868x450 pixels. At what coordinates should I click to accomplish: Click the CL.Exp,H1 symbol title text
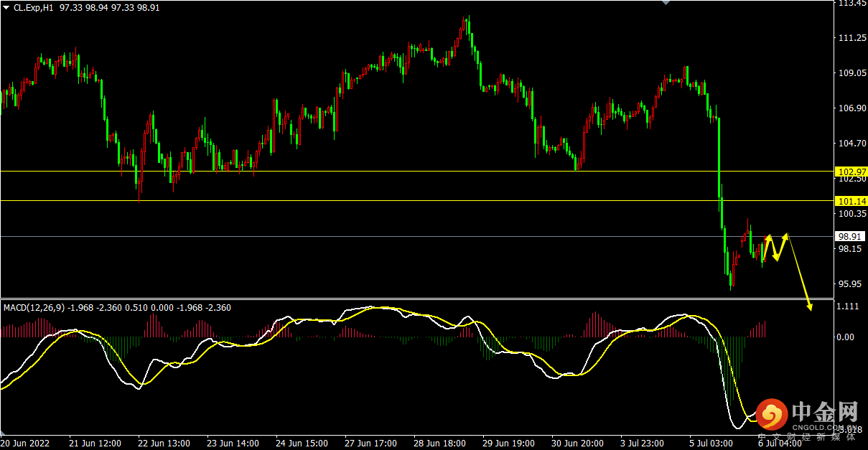(x=33, y=7)
